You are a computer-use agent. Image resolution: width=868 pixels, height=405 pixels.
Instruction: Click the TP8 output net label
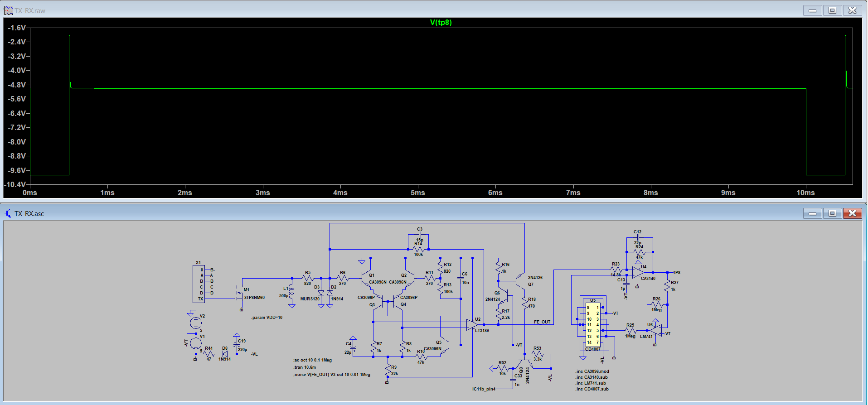pyautogui.click(x=676, y=273)
